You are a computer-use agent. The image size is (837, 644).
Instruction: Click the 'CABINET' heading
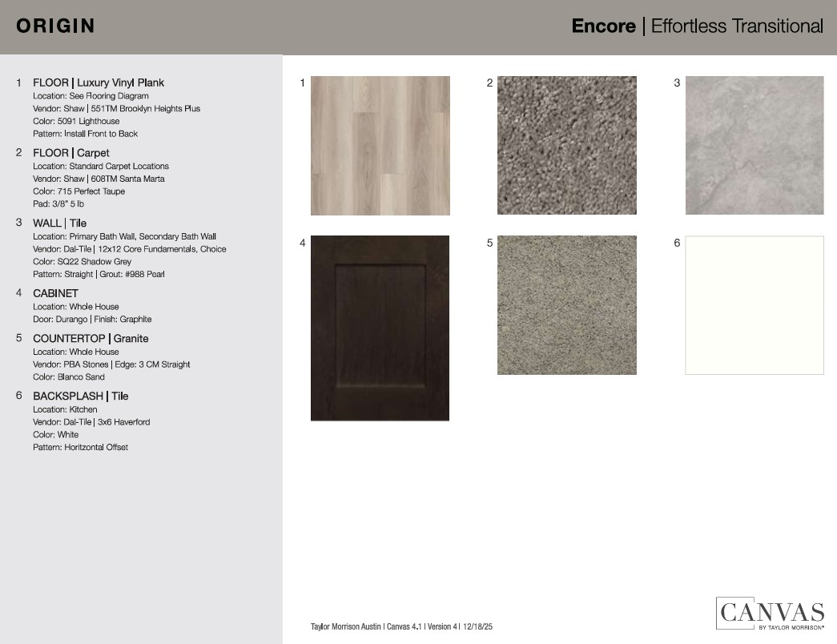(x=55, y=293)
